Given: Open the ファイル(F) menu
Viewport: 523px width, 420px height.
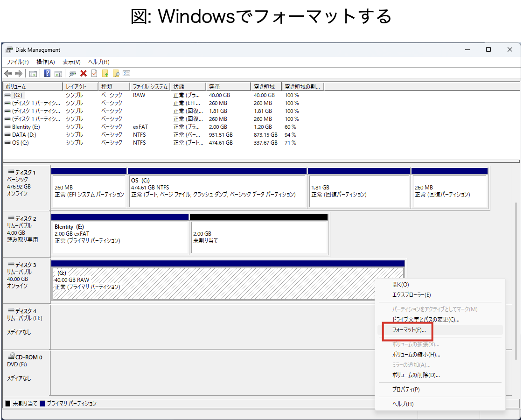Looking at the screenshot, I should coord(18,62).
